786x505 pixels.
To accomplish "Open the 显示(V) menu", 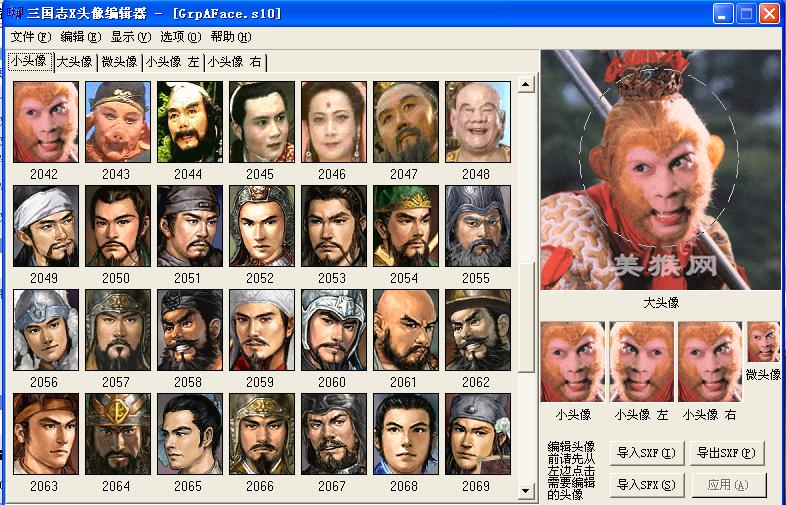I will [x=130, y=37].
